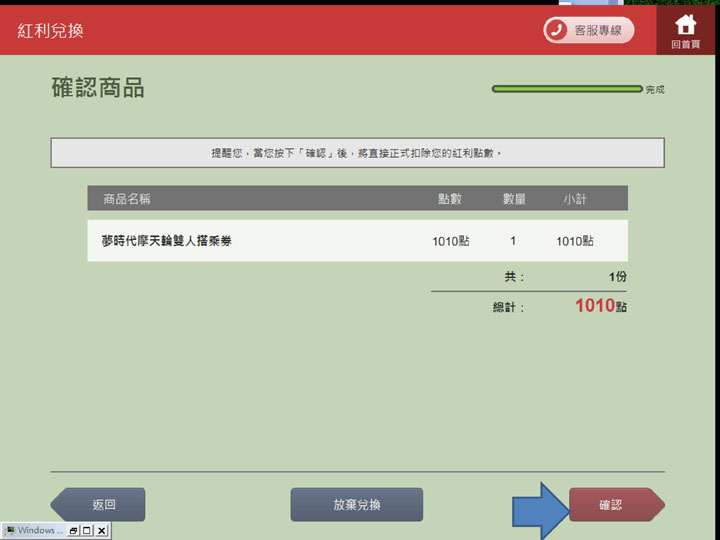
Task: Call the 客服專線 support hotline
Action: pos(589,30)
